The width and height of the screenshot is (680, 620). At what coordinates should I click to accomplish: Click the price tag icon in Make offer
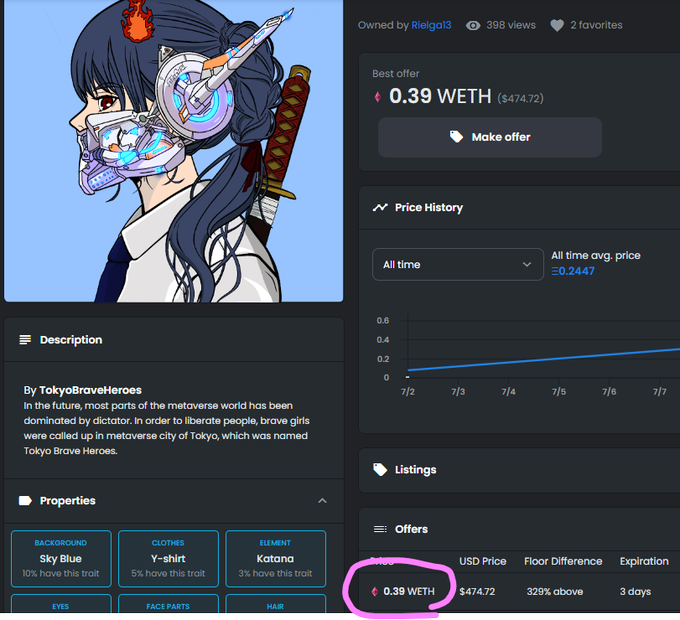456,137
